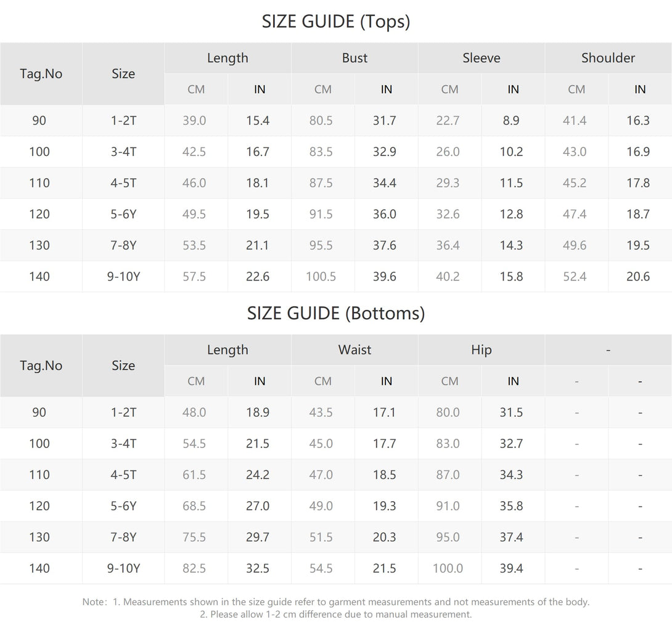Select Length header in the Tops table
672x633 pixels.
(227, 58)
